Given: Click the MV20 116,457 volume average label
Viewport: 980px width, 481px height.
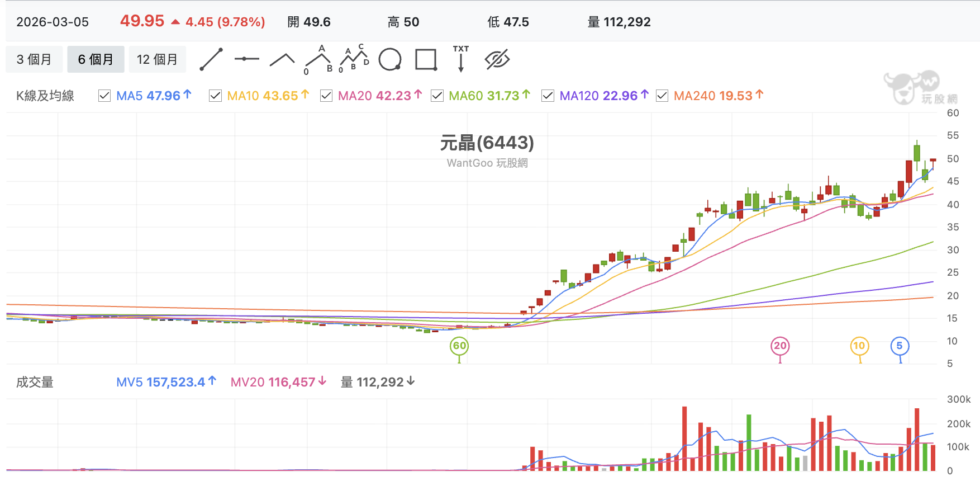Looking at the screenshot, I should coord(278,382).
